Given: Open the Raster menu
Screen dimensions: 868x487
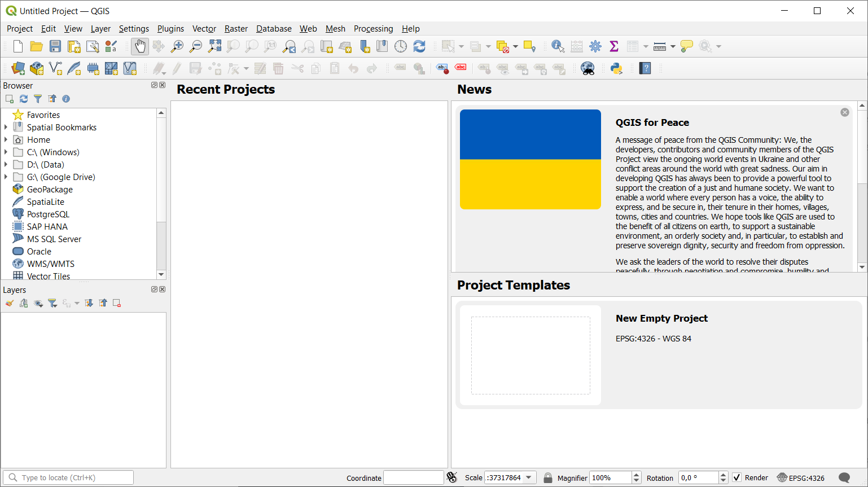Looking at the screenshot, I should coord(236,29).
